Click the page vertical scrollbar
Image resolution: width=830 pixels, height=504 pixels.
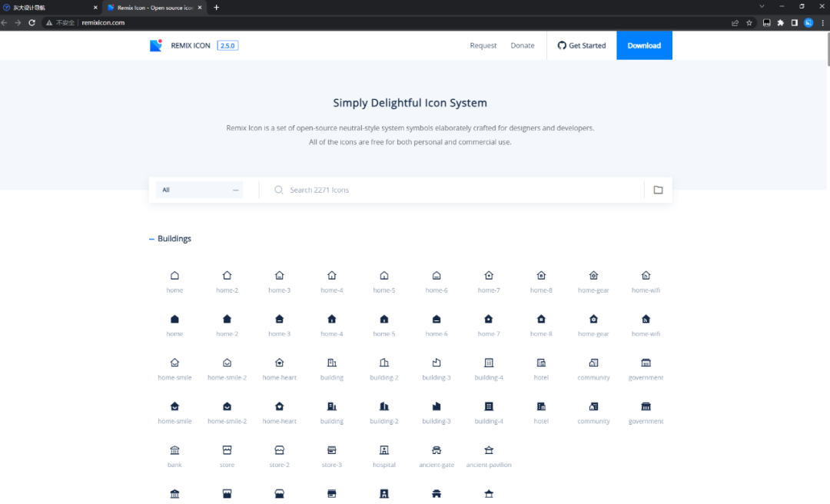tap(828, 48)
